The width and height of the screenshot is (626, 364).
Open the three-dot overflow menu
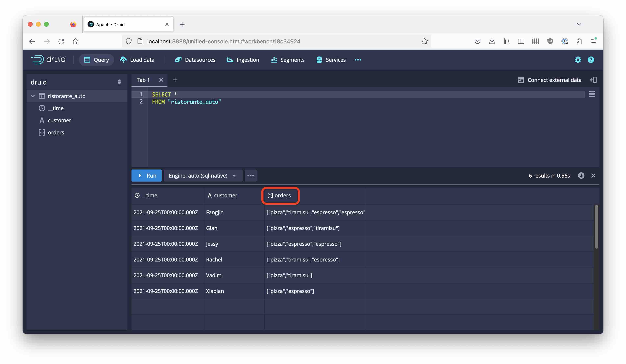(x=251, y=176)
